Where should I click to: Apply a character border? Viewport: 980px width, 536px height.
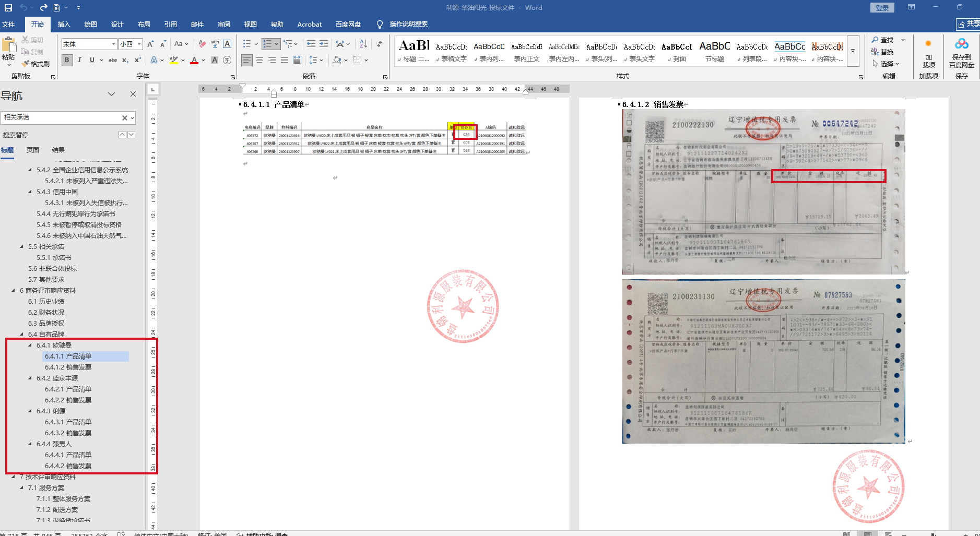click(x=227, y=44)
